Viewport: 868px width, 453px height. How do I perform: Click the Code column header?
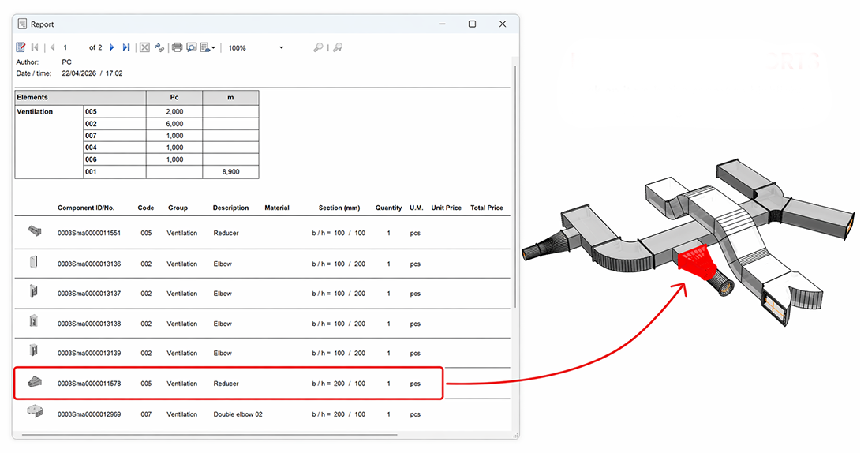tap(146, 208)
